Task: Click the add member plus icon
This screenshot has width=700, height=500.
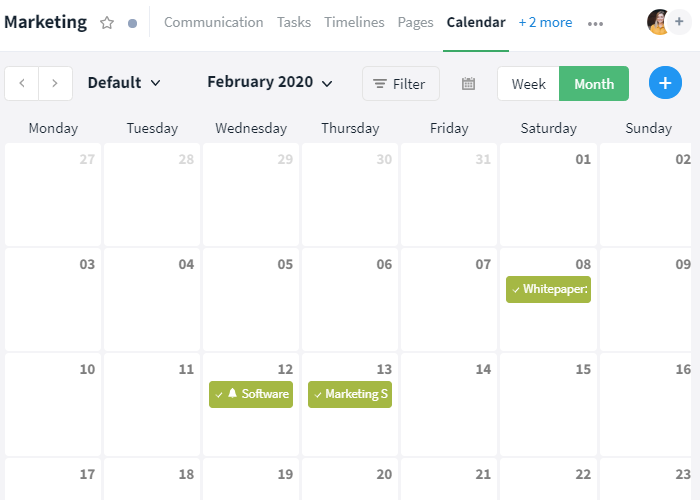Action: click(680, 22)
